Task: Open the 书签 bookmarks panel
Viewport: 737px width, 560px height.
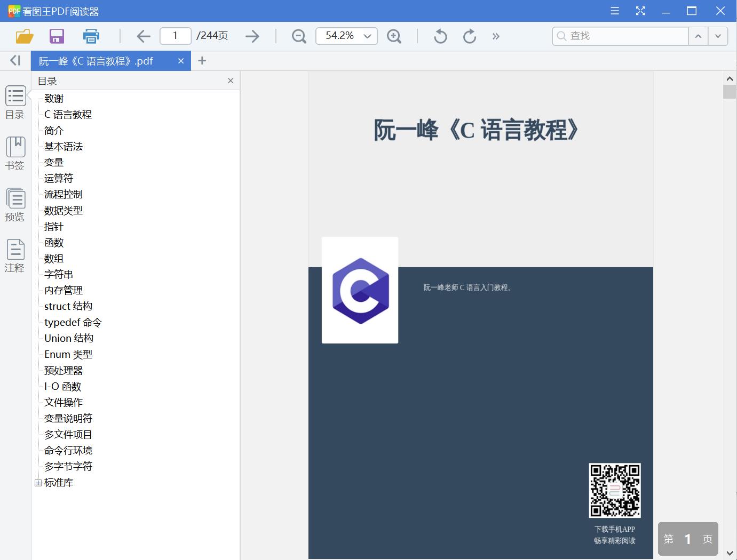Action: pos(15,153)
